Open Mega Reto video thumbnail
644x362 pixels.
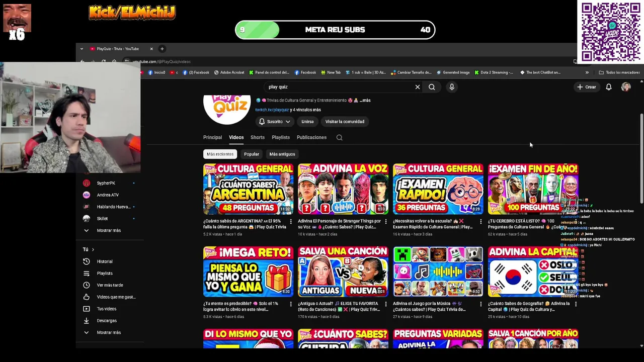[248, 271]
